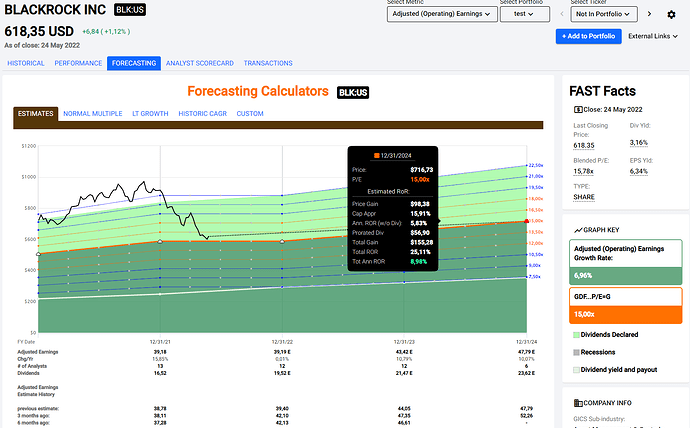The image size is (690, 428).
Task: Click EPS Yld value 6,34%
Action: click(x=639, y=172)
